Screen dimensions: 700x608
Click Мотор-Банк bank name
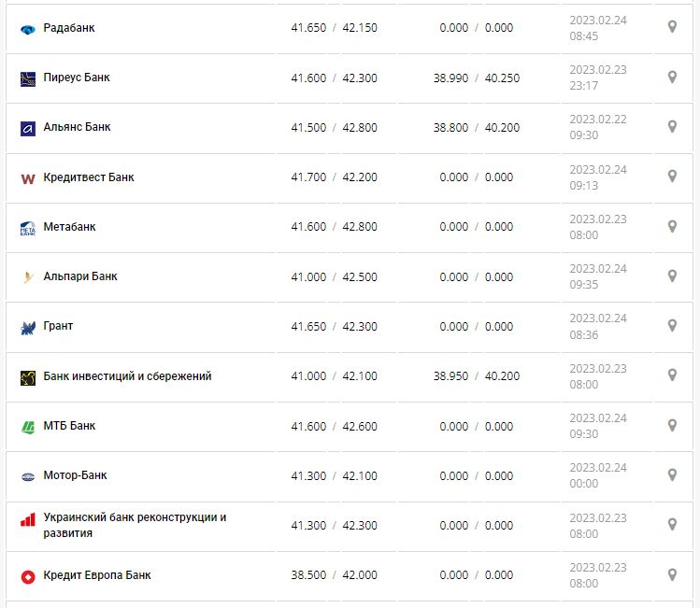75,475
